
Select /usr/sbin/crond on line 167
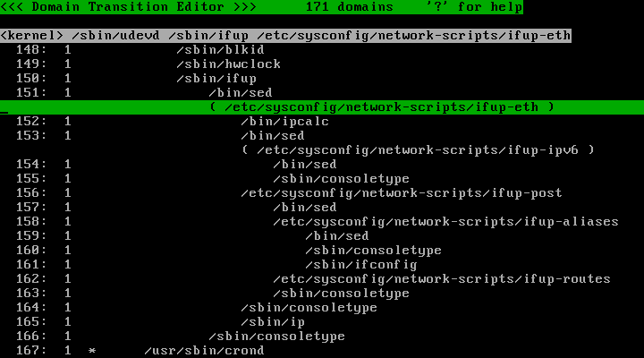[204, 350]
